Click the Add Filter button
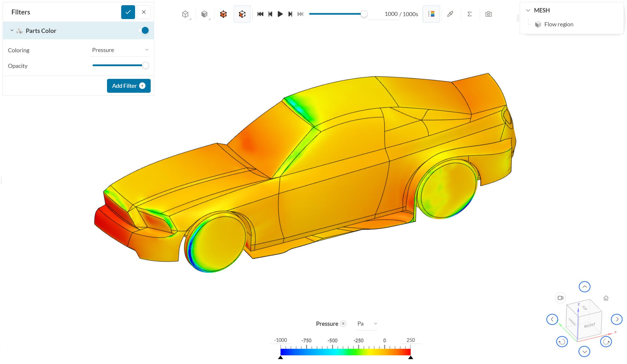Viewport: 627px width, 364px height. [x=129, y=86]
